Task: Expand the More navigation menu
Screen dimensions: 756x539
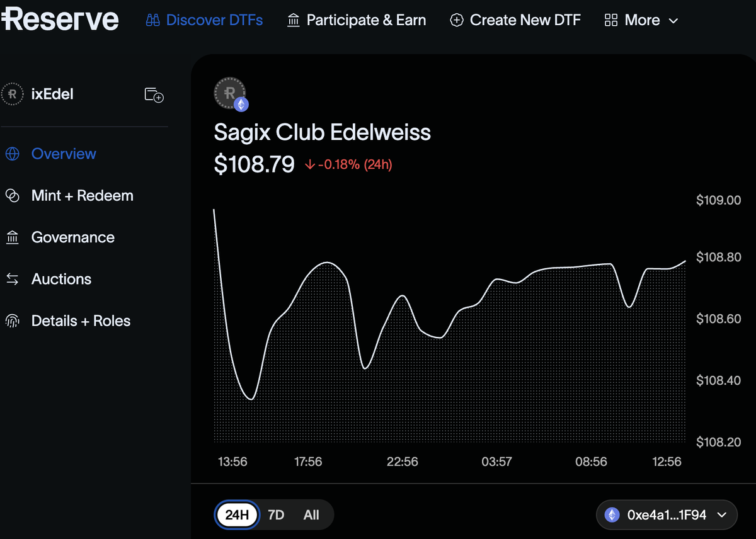Action: pyautogui.click(x=642, y=20)
